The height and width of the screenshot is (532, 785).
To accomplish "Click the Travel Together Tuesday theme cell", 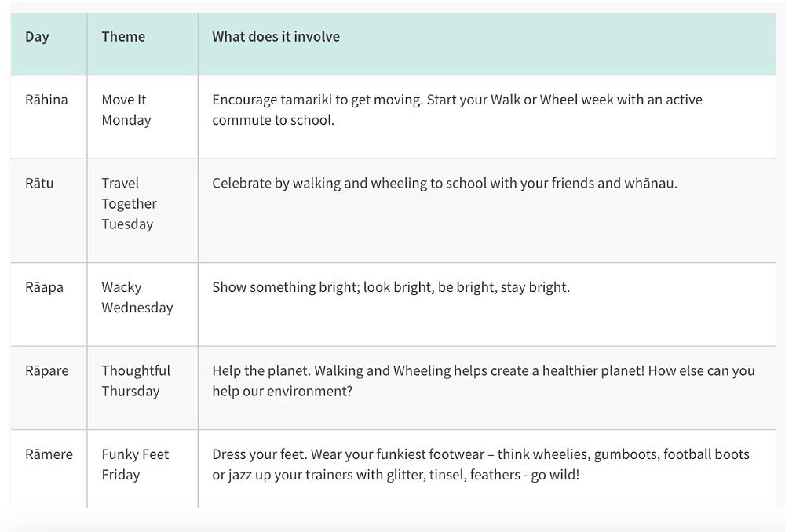I will click(129, 204).
